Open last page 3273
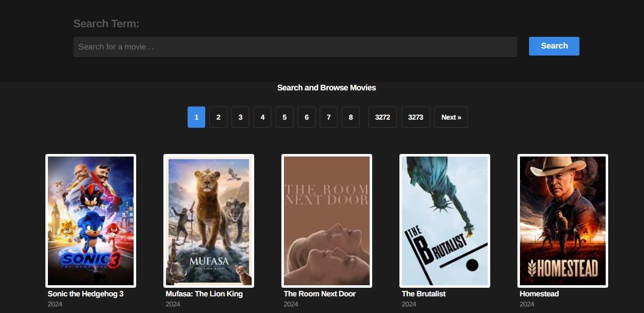644x313 pixels. (416, 117)
